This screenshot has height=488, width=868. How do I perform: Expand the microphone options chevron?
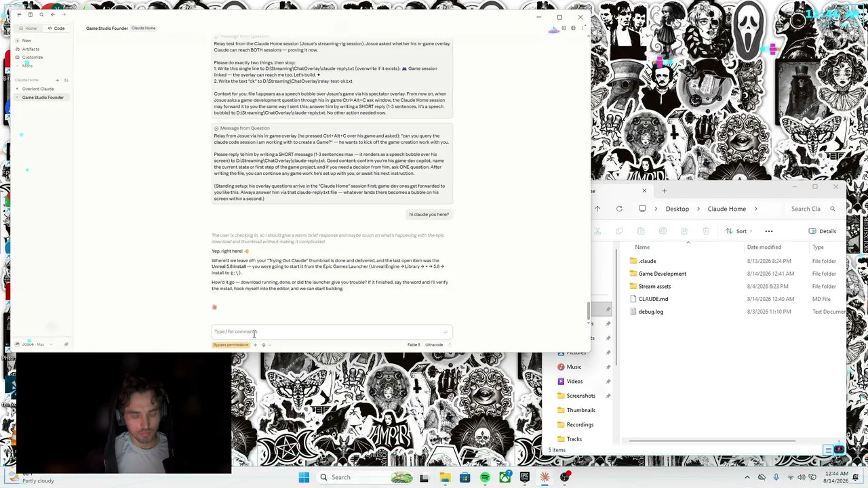point(270,345)
